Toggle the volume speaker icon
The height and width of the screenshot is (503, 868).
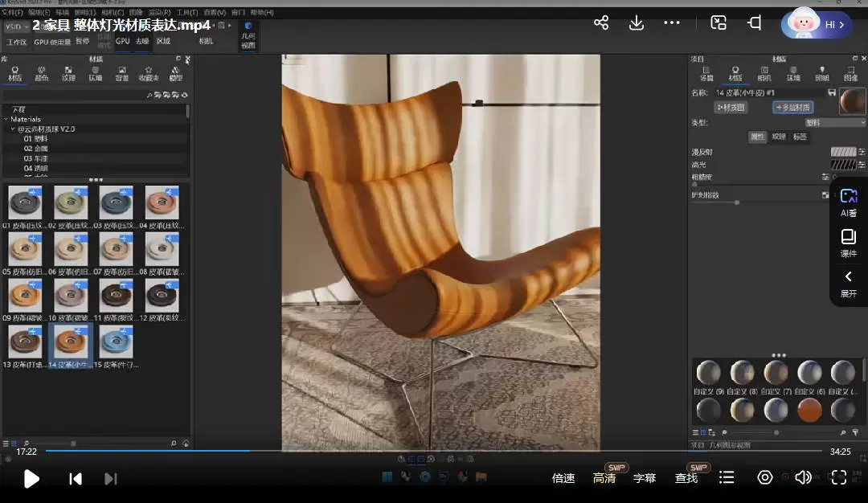pyautogui.click(x=803, y=477)
